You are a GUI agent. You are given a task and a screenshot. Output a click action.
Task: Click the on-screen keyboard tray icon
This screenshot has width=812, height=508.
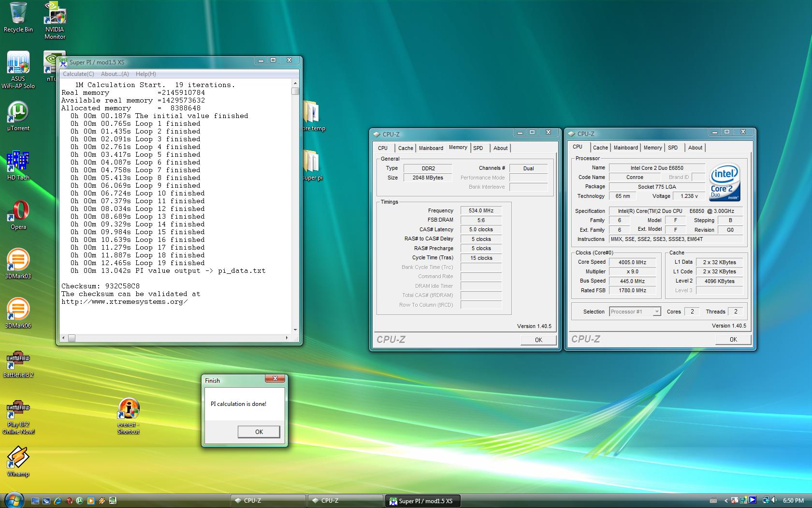[713, 501]
